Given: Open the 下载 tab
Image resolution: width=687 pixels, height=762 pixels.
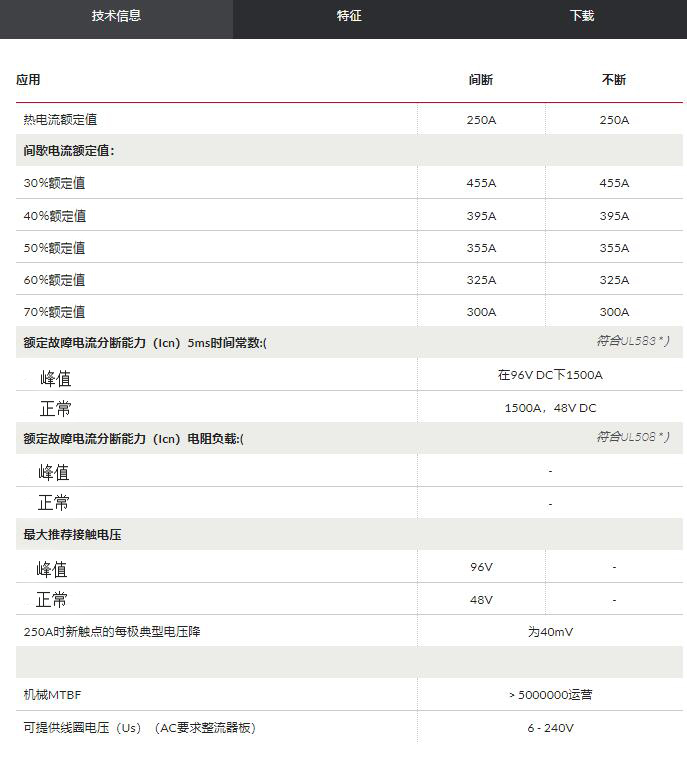Looking at the screenshot, I should pos(581,16).
